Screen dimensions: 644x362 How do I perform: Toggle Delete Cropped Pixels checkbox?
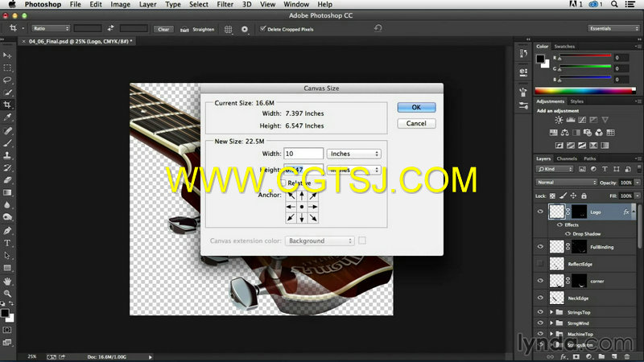click(263, 29)
